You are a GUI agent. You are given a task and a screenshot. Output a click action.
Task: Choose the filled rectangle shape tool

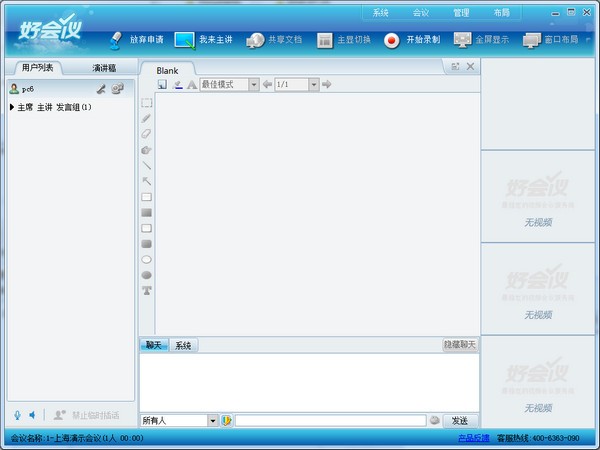pos(146,212)
